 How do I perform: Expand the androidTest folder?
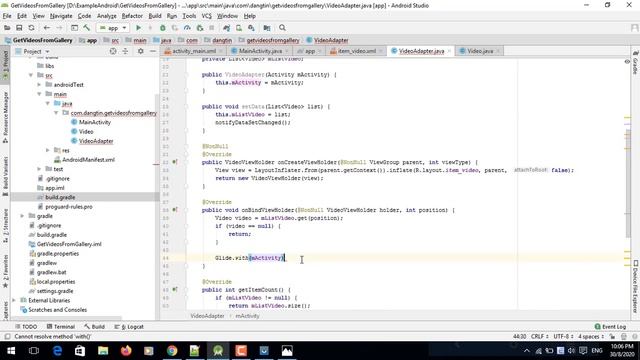coord(39,84)
